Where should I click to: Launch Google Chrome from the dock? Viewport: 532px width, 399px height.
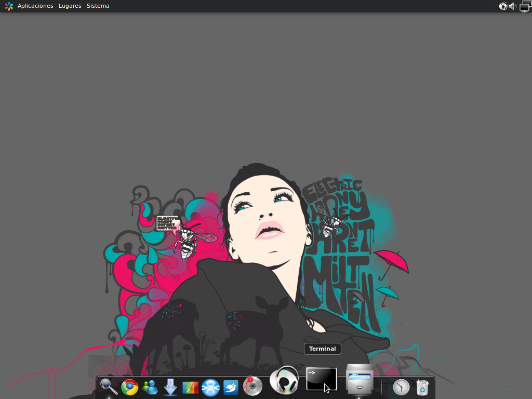click(129, 387)
